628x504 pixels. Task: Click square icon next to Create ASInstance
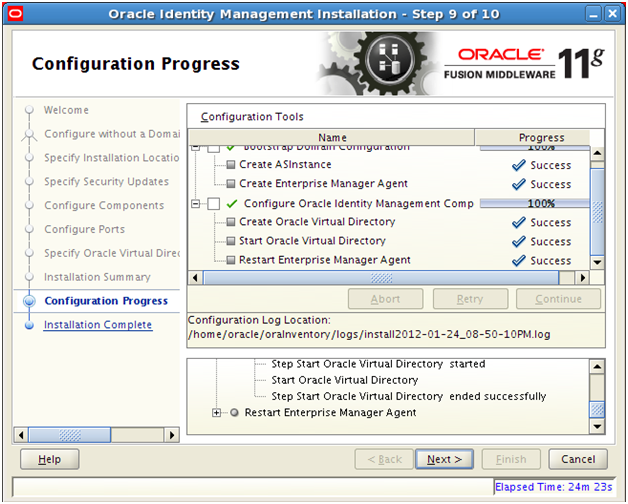(230, 165)
